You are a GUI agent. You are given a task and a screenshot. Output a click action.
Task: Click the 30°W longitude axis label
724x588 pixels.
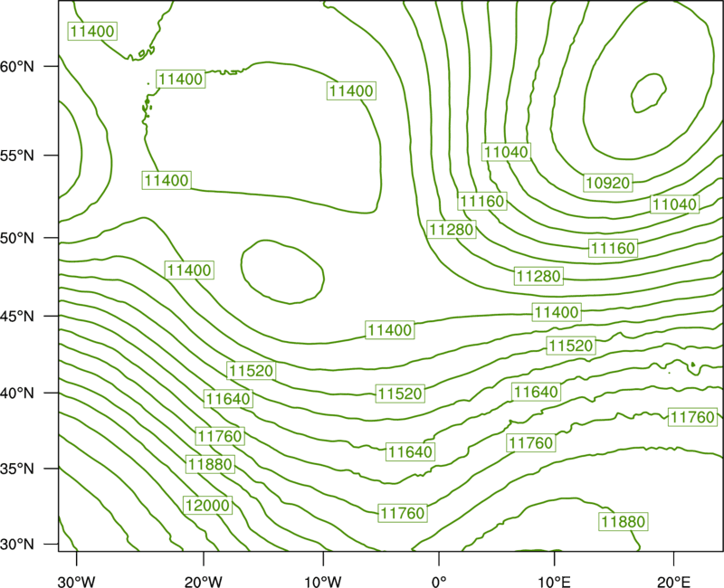[x=77, y=582]
